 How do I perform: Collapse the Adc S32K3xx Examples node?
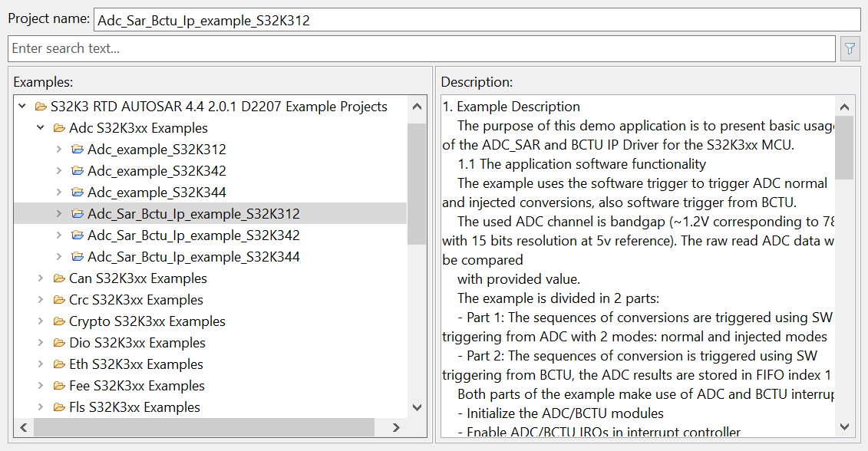(x=40, y=127)
